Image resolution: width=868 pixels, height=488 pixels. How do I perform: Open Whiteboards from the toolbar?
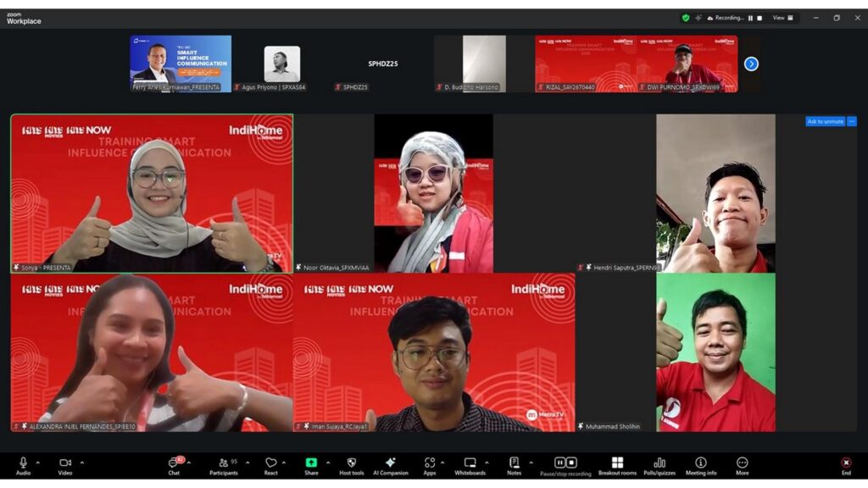pos(470,466)
